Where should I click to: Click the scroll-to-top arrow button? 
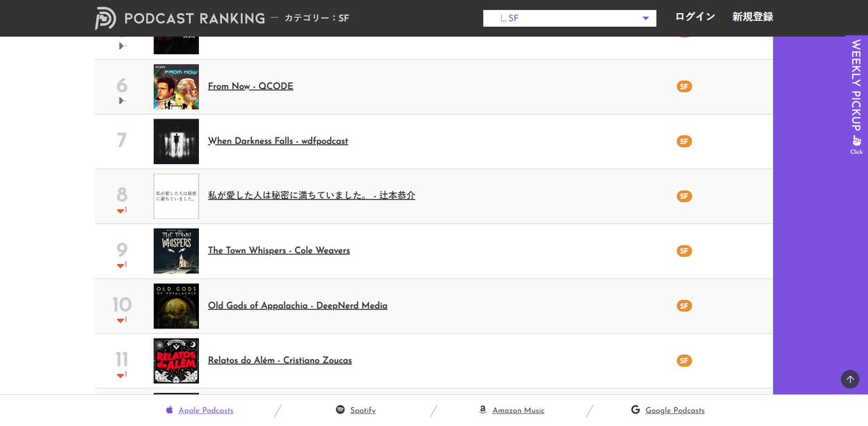pyautogui.click(x=850, y=379)
